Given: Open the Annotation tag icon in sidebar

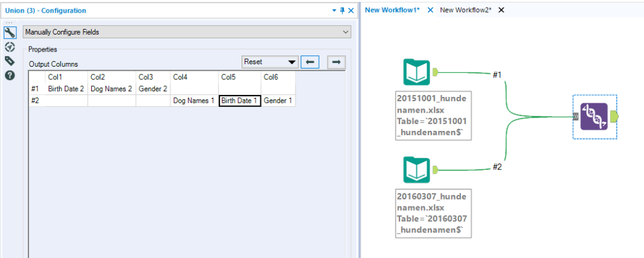Looking at the screenshot, I should pos(9,61).
